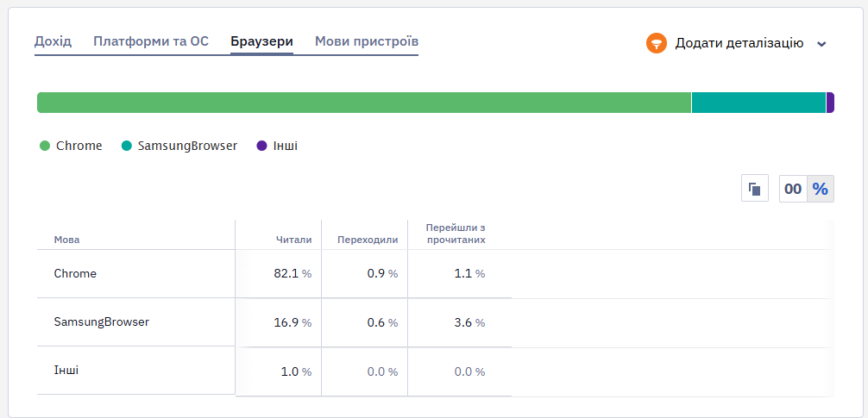Sort by the Переходили column header

368,240
